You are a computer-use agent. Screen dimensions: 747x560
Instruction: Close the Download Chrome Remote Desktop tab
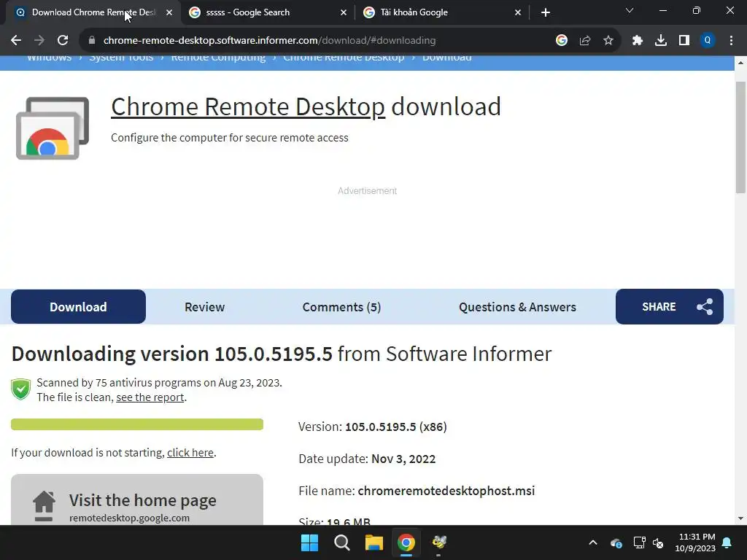pos(169,12)
